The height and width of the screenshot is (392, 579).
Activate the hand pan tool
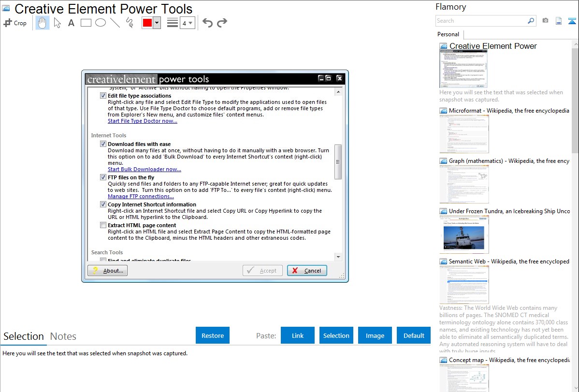[43, 23]
